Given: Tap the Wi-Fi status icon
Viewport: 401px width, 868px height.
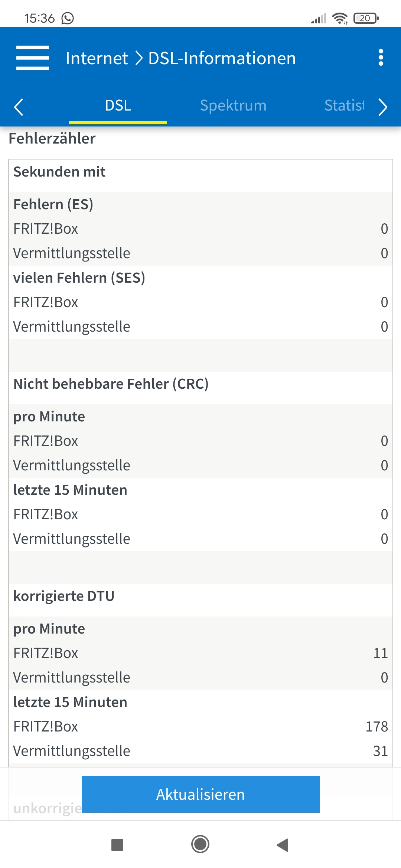Looking at the screenshot, I should coord(340,18).
